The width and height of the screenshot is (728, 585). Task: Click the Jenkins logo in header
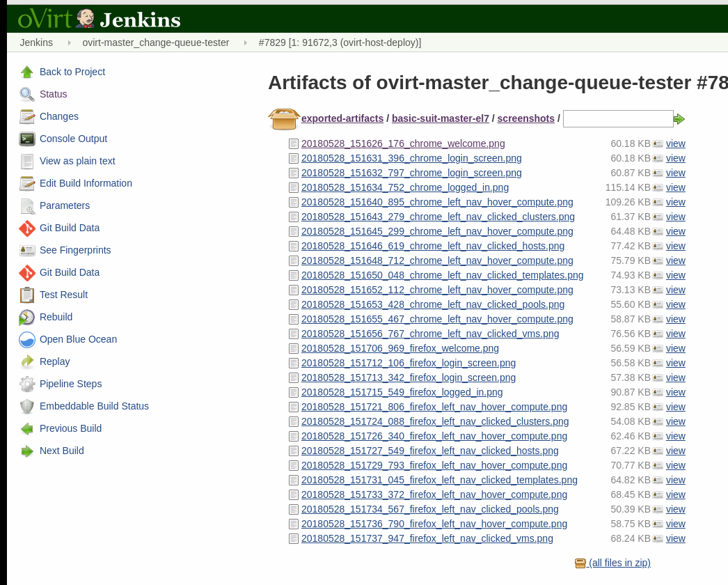pyautogui.click(x=99, y=19)
